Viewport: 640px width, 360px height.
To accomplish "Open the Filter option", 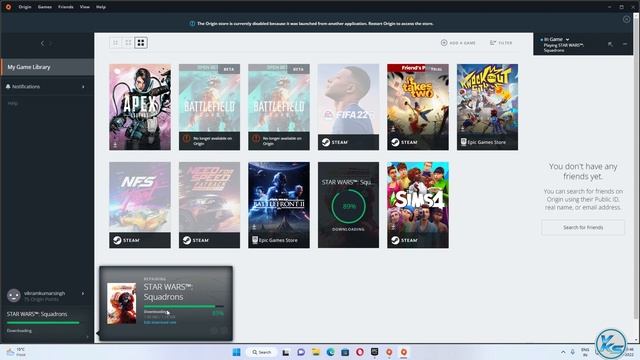I will 501,43.
